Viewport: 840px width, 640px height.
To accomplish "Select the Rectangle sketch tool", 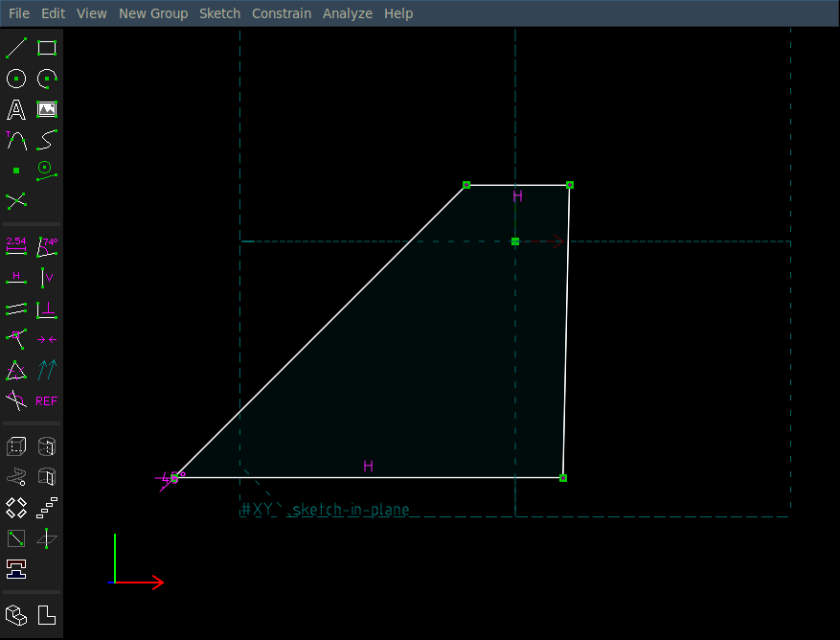I will tap(47, 48).
